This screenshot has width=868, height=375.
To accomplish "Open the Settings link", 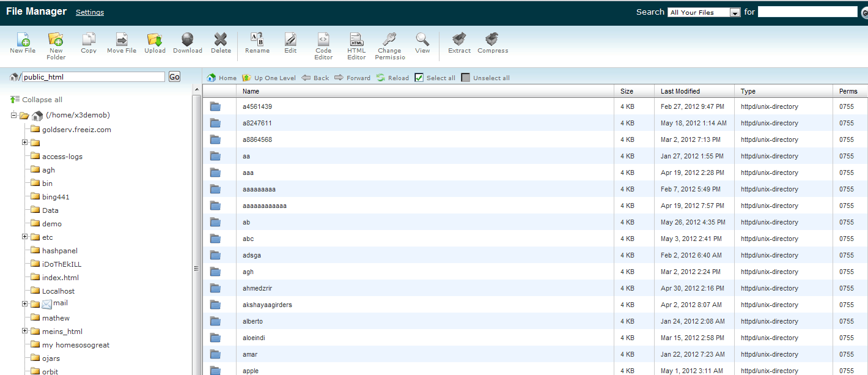I will coord(89,12).
